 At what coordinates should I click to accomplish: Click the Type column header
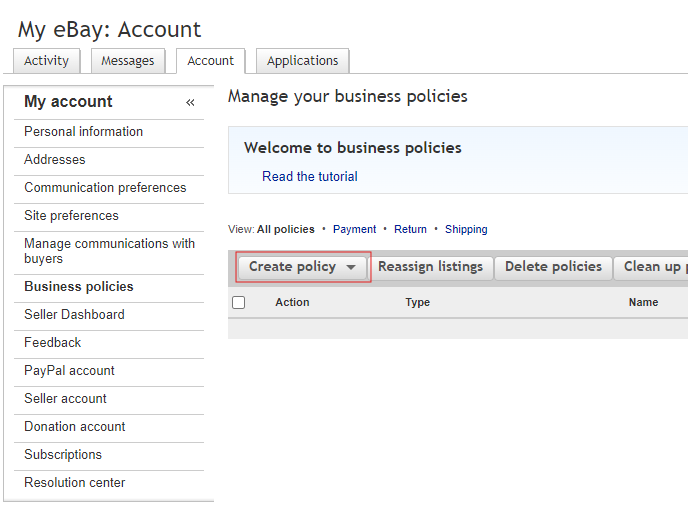click(418, 302)
